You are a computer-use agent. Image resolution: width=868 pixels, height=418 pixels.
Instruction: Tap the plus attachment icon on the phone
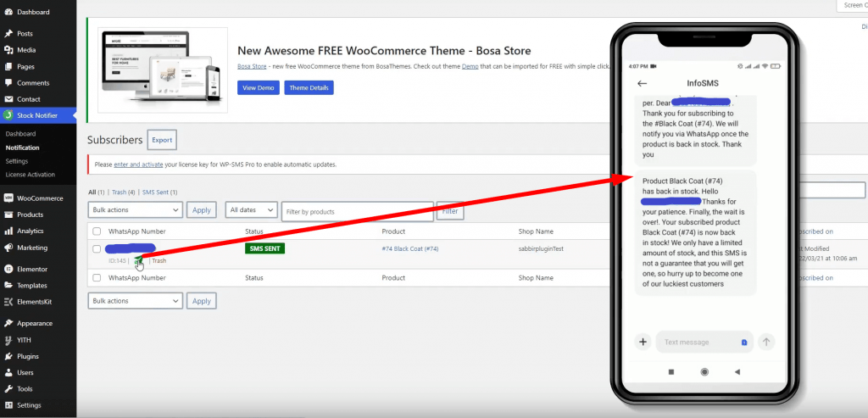643,343
